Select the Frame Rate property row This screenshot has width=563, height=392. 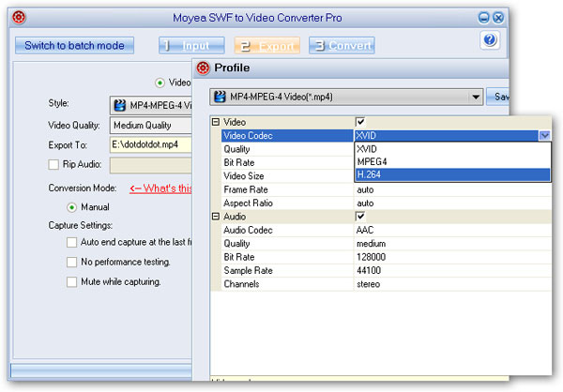387,189
